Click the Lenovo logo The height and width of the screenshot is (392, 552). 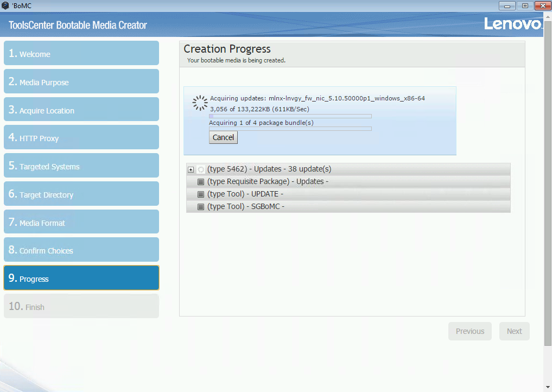point(513,24)
